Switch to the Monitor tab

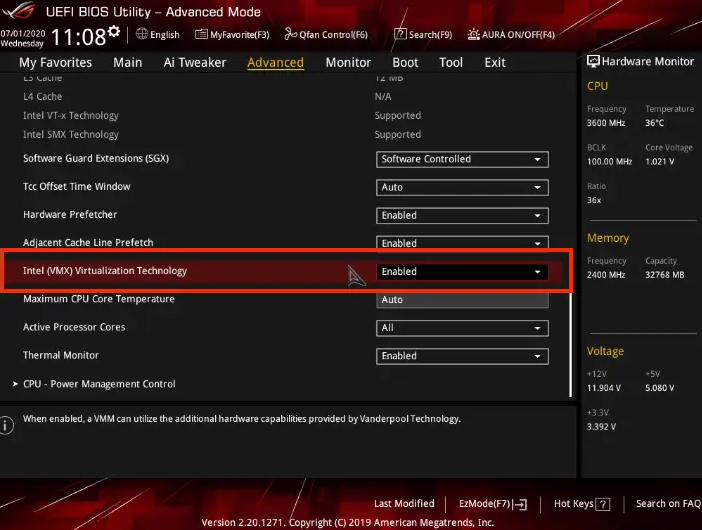(x=348, y=63)
